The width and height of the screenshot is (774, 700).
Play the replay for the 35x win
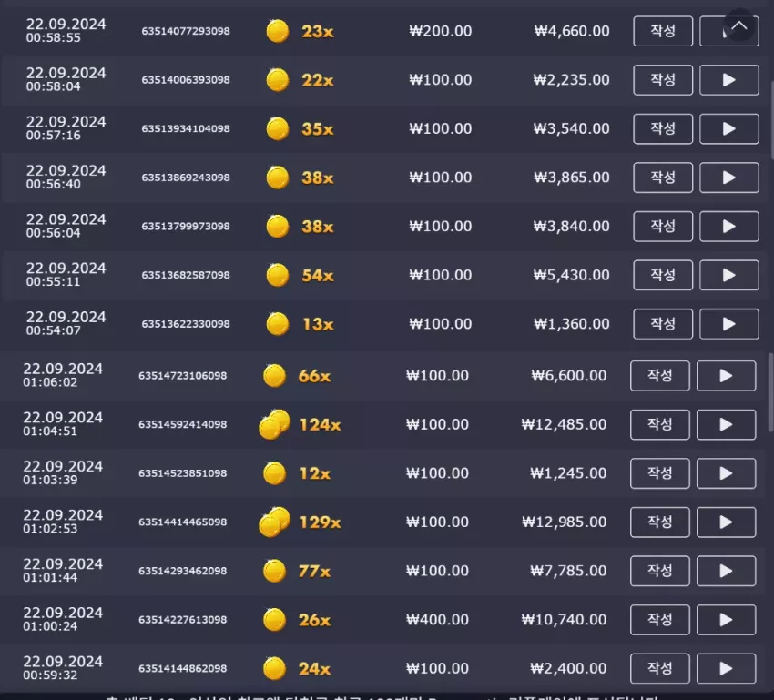point(729,128)
